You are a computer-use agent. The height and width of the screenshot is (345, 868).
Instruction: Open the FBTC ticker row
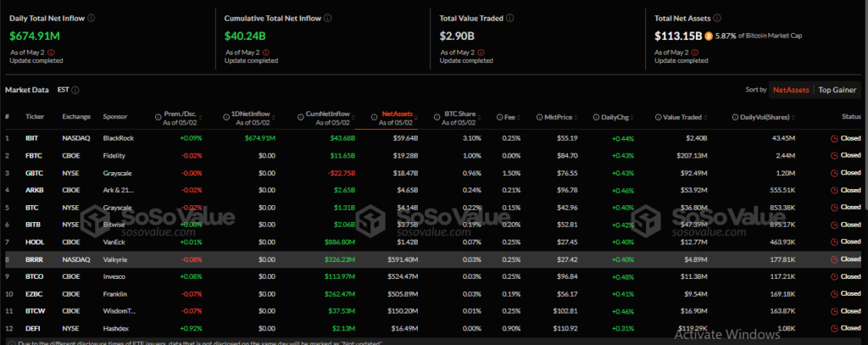tap(33, 156)
